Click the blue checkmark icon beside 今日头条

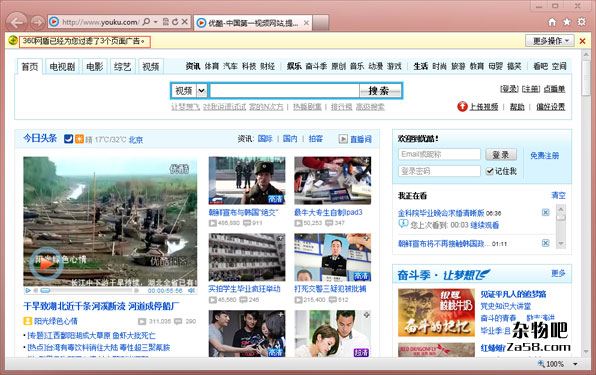[x=68, y=139]
